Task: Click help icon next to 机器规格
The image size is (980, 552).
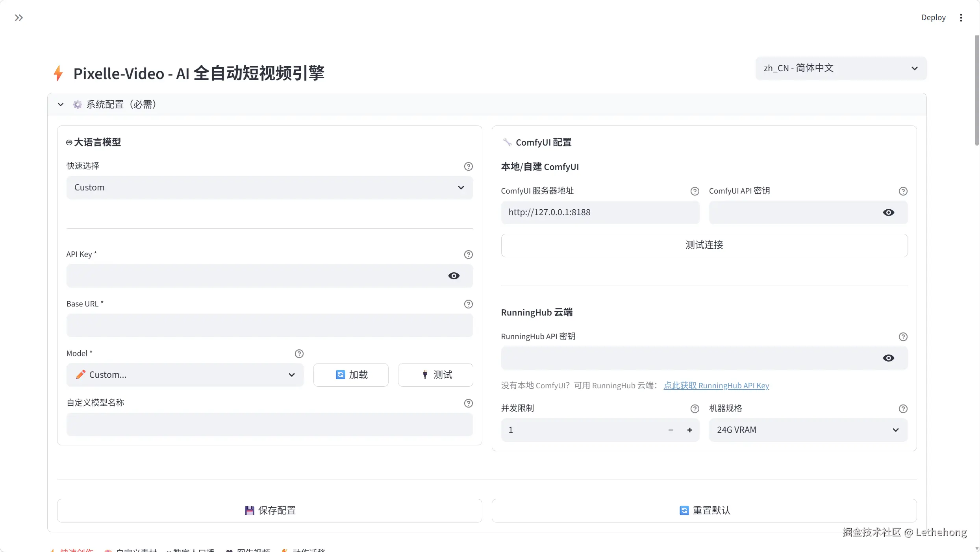Action: [903, 409]
